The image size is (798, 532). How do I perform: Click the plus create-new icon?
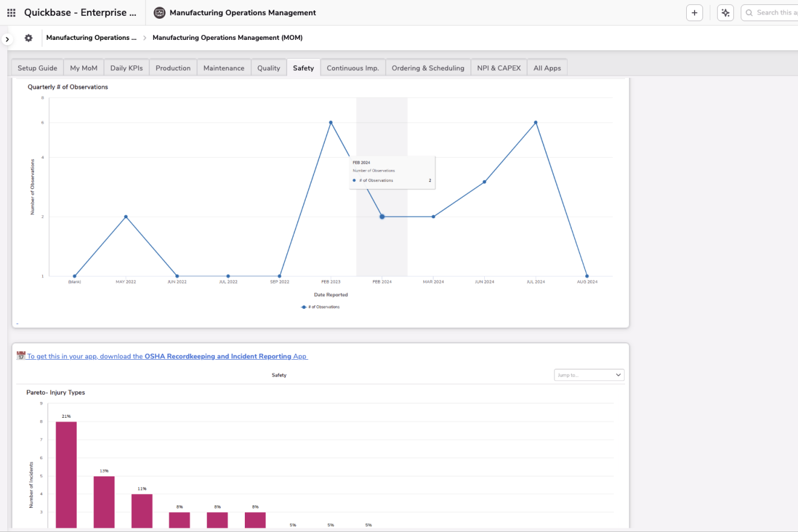(695, 13)
